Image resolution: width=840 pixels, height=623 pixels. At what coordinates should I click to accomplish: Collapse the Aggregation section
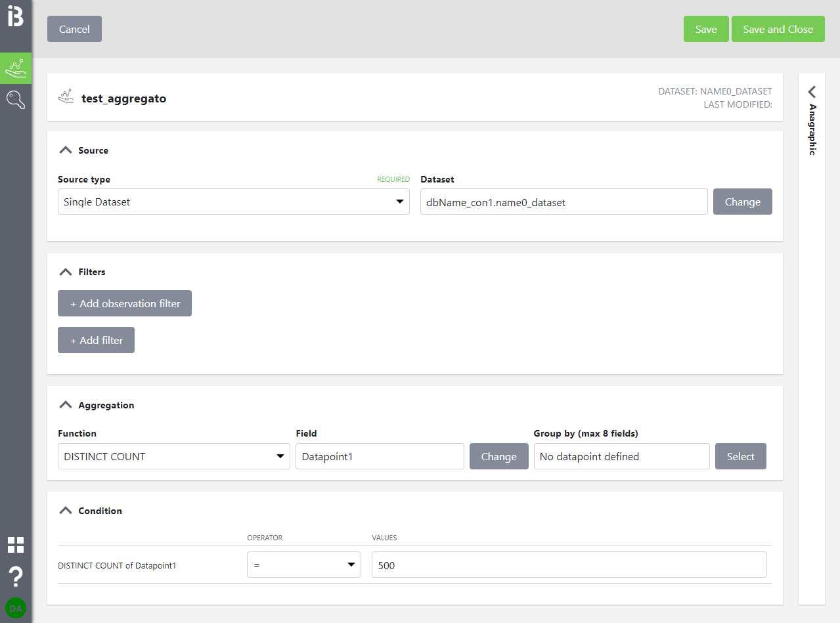pos(65,405)
